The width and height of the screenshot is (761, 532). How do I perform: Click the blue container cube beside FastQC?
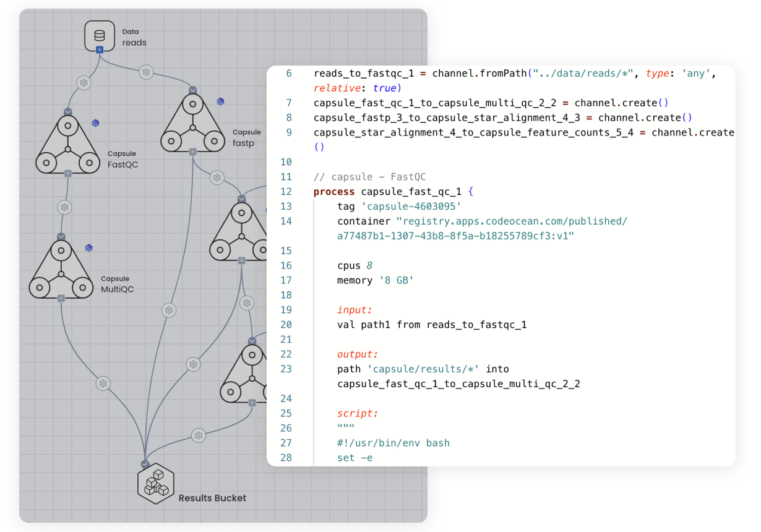coord(95,122)
